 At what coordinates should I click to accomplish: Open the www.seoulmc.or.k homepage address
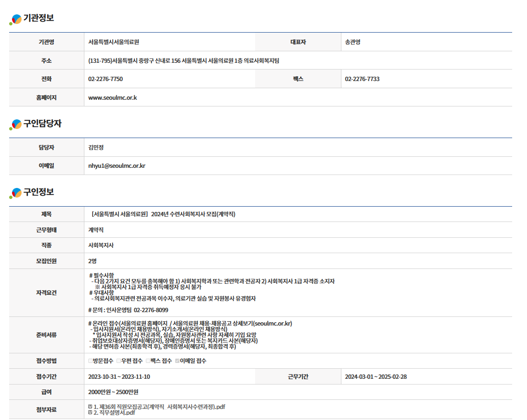(x=113, y=97)
